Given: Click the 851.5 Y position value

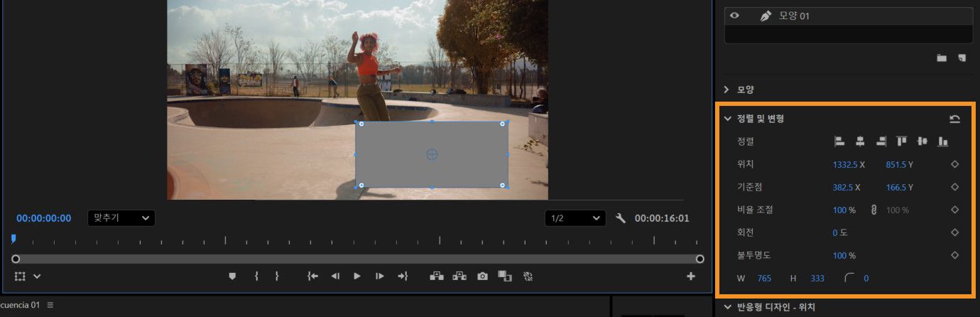Looking at the screenshot, I should pos(895,164).
